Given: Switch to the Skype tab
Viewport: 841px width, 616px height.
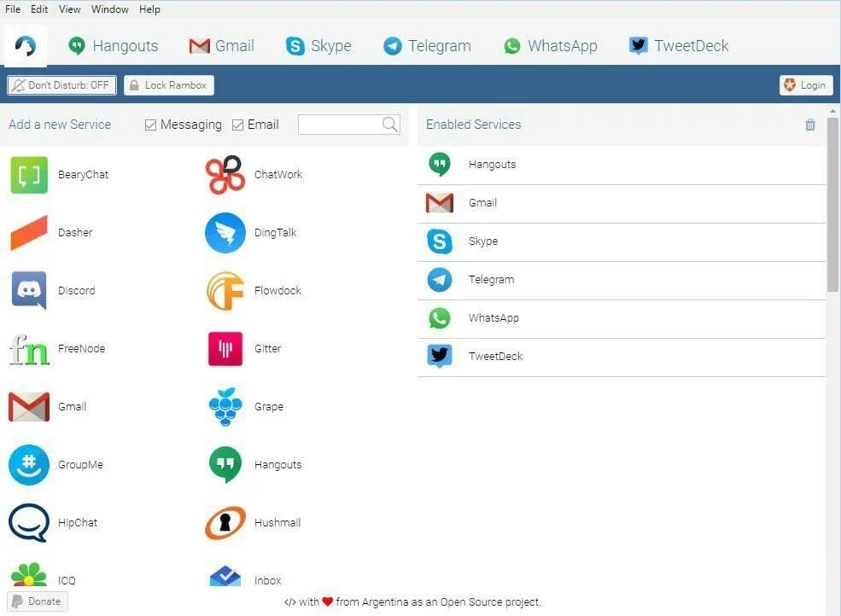Looking at the screenshot, I should click(318, 45).
